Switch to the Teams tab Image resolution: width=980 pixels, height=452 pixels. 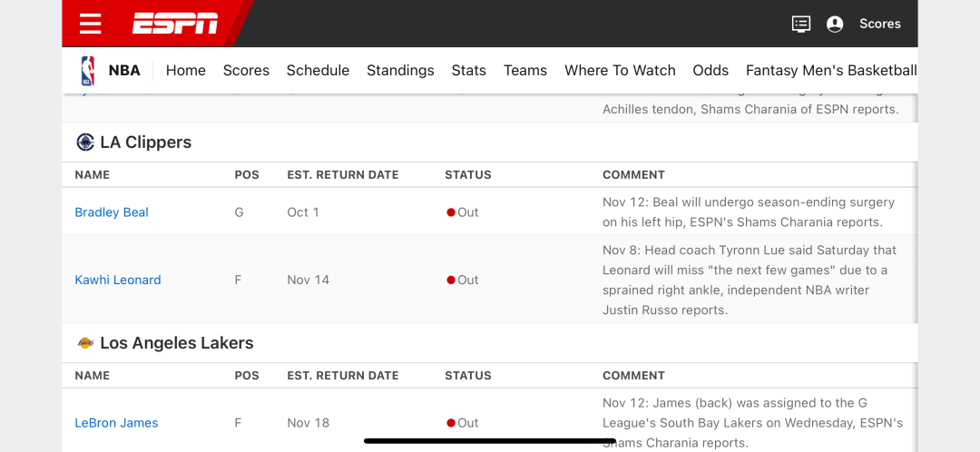click(x=525, y=71)
